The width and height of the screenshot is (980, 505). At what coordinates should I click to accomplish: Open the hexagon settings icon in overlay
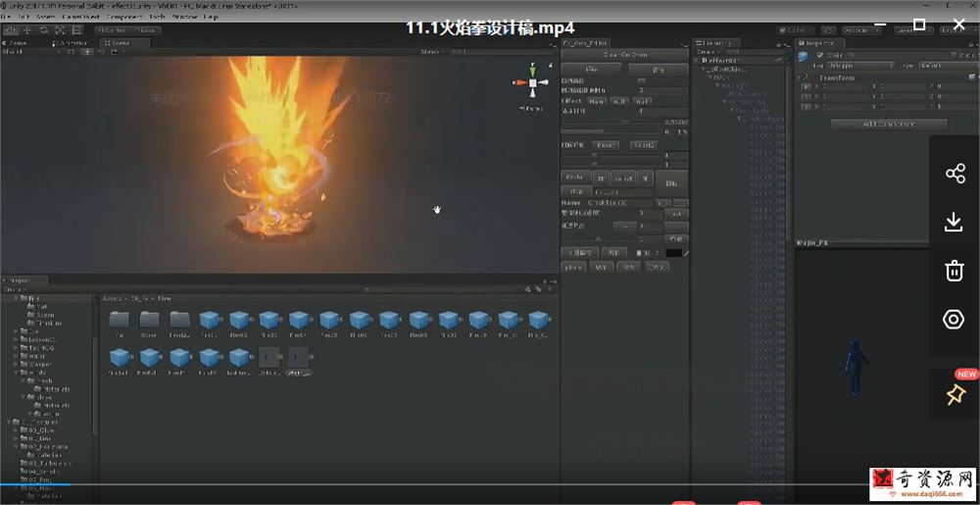tap(954, 320)
